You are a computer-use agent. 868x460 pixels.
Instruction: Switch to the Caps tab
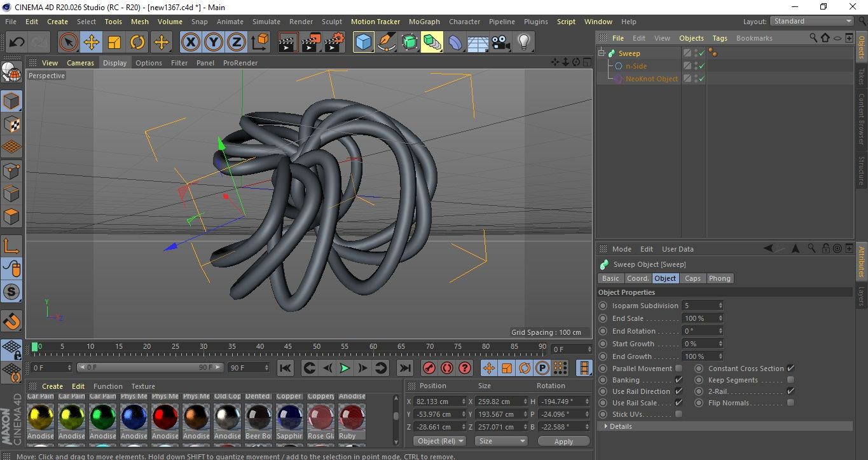692,278
